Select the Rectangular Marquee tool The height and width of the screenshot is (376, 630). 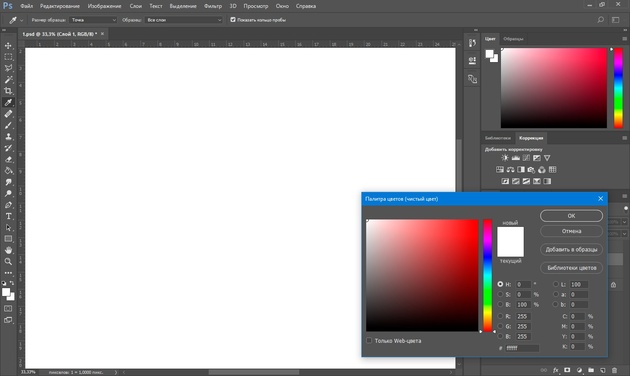(8, 57)
